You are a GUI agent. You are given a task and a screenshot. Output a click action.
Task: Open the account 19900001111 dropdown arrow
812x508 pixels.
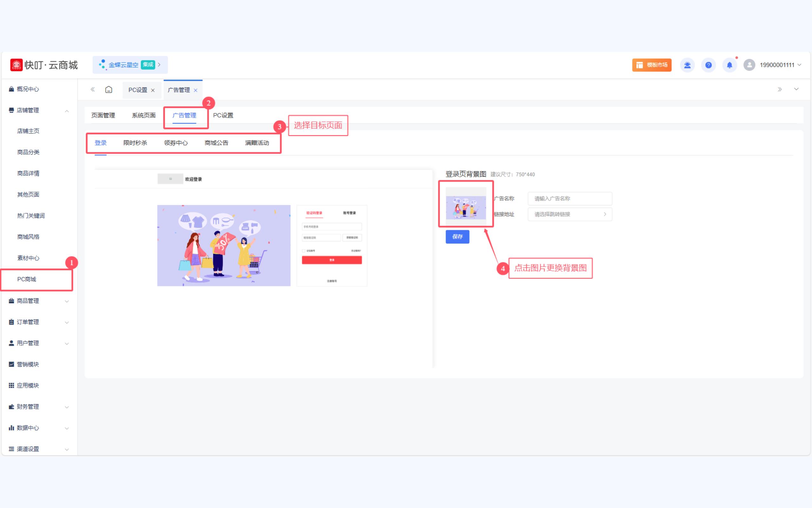point(800,65)
